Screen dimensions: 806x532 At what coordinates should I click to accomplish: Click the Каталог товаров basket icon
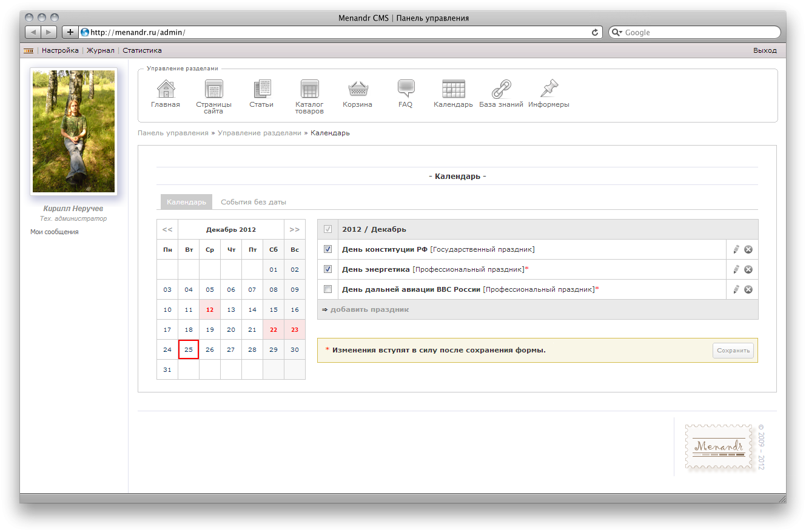click(x=309, y=90)
